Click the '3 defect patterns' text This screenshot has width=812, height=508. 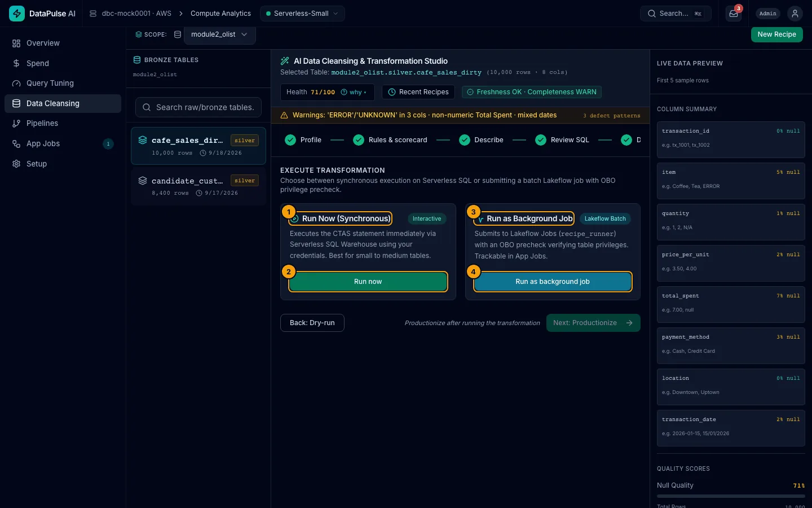point(612,116)
